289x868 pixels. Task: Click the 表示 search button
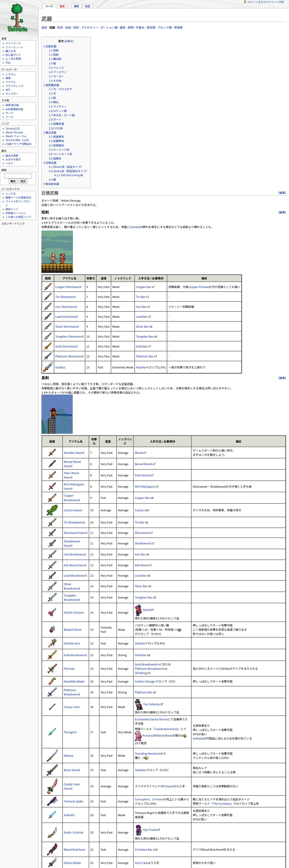(x=13, y=181)
